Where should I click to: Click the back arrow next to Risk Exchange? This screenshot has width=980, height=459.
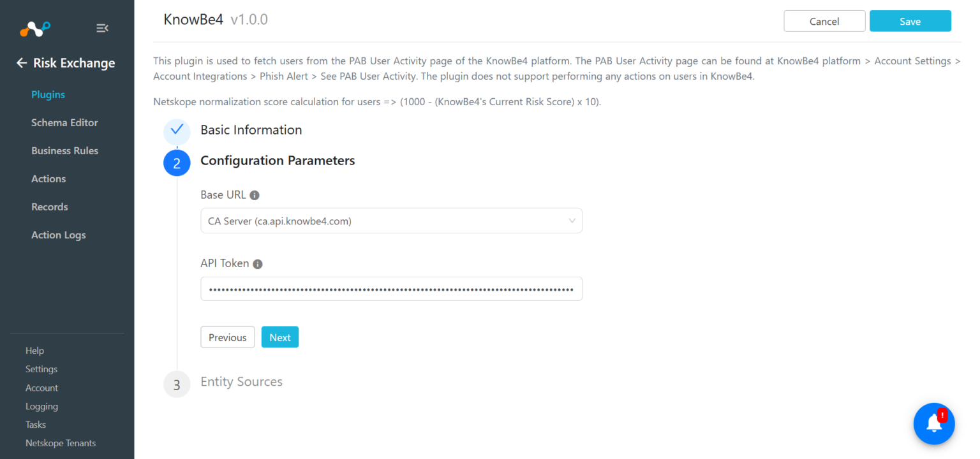click(x=21, y=63)
